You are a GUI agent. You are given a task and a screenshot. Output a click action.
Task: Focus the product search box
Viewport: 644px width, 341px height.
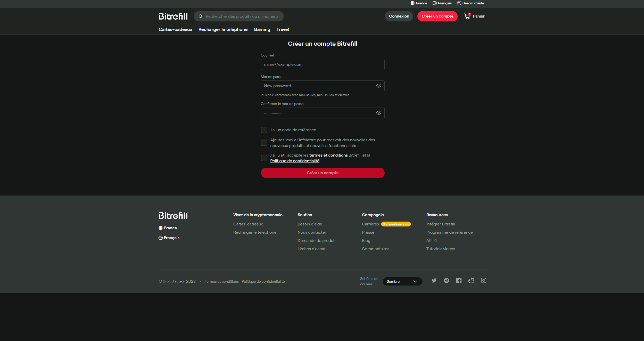239,16
